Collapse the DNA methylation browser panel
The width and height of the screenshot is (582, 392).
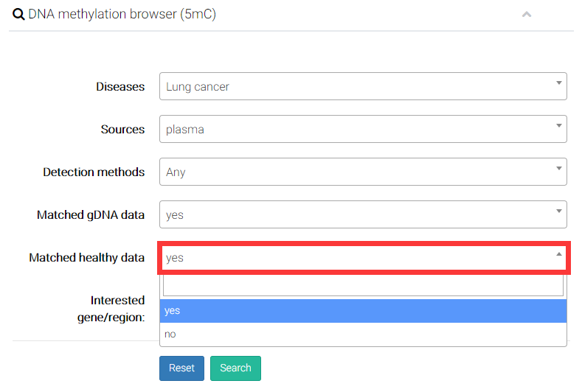(527, 14)
